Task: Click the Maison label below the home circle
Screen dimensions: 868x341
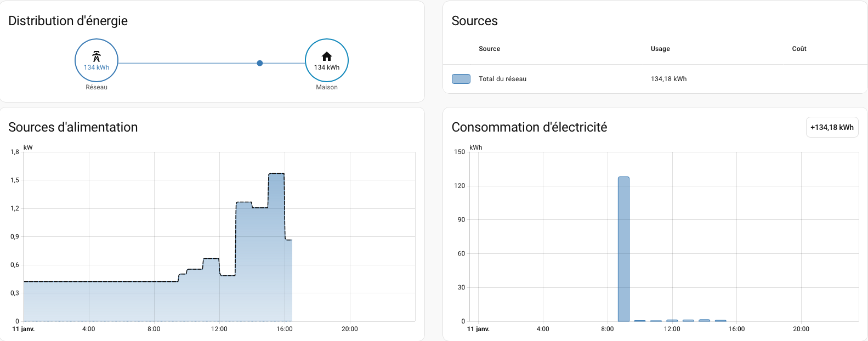Action: pos(327,87)
